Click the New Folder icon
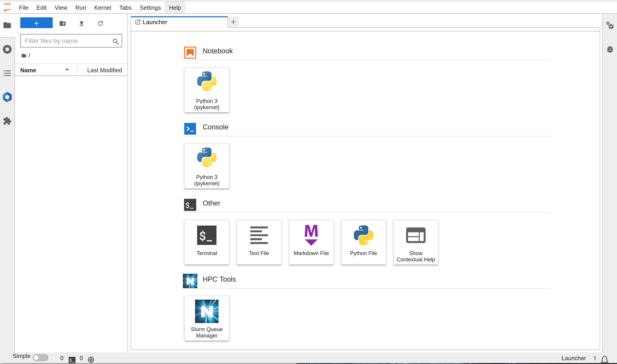This screenshot has height=364, width=617. [x=63, y=23]
